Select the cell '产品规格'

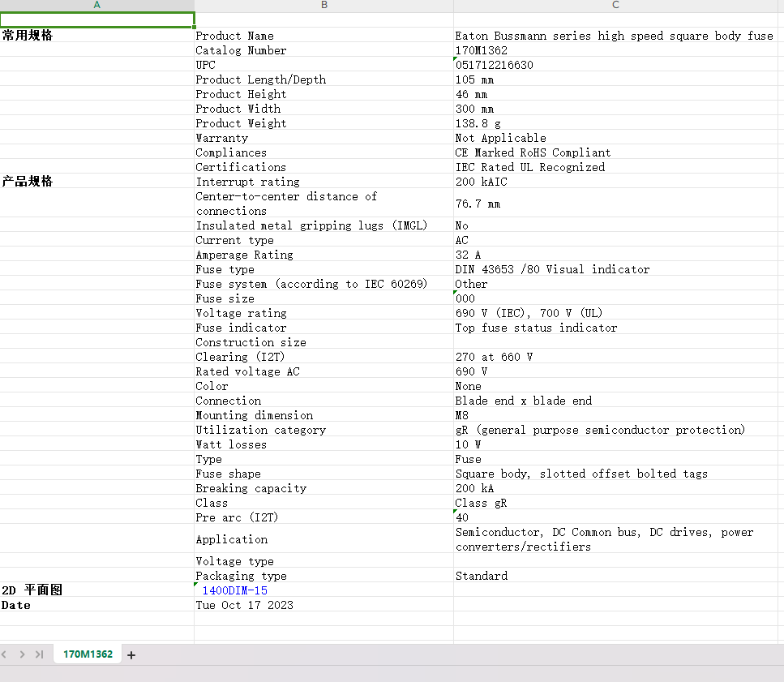pos(97,182)
